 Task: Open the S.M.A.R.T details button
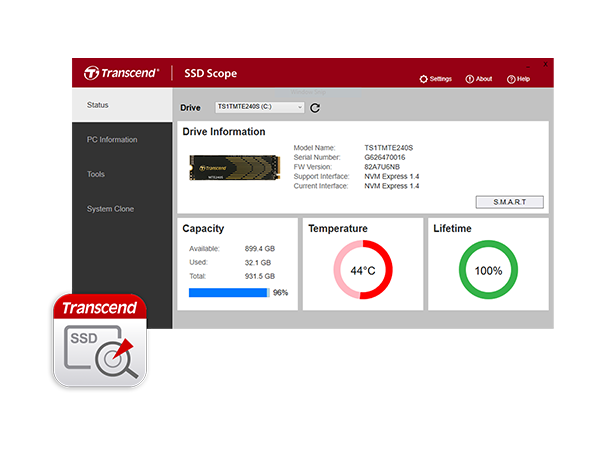click(x=510, y=202)
